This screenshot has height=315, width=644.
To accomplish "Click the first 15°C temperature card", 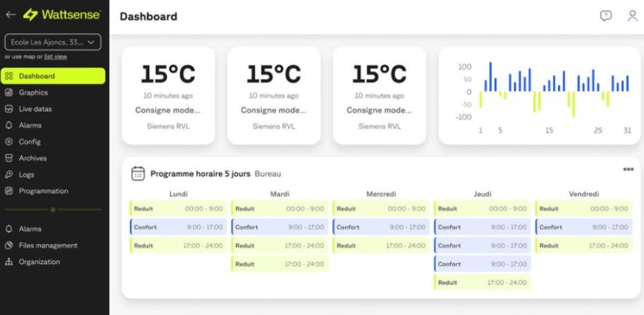I will click(x=168, y=95).
